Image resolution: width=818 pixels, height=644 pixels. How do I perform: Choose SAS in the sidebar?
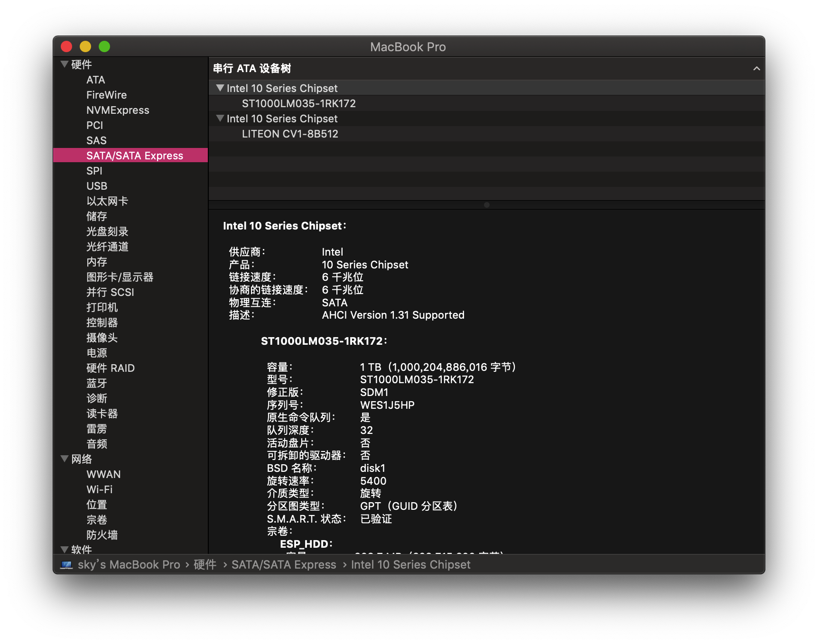[96, 140]
